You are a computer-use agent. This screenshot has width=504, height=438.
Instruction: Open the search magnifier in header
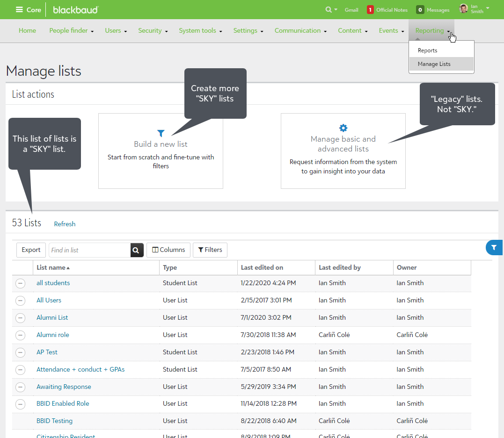pyautogui.click(x=329, y=10)
